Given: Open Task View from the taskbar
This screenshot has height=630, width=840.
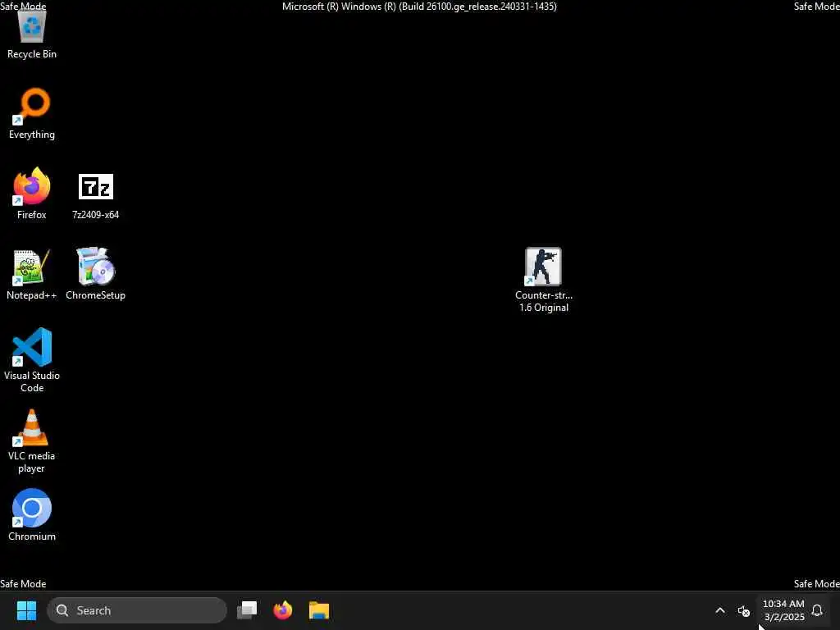Looking at the screenshot, I should pyautogui.click(x=247, y=610).
